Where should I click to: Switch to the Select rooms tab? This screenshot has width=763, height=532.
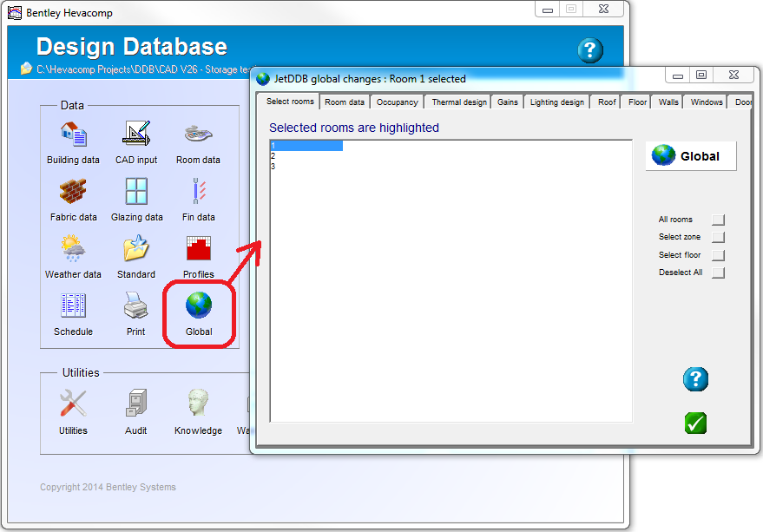pyautogui.click(x=290, y=102)
